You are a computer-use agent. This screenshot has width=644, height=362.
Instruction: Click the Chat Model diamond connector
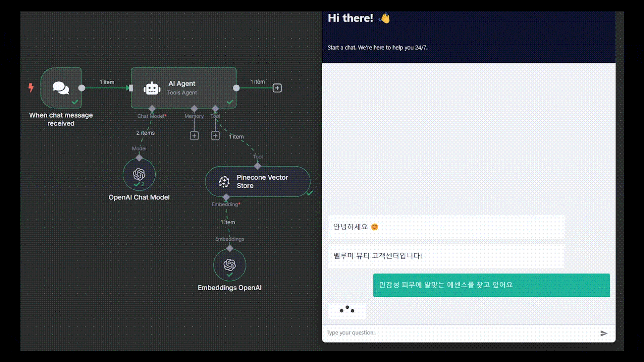click(152, 109)
